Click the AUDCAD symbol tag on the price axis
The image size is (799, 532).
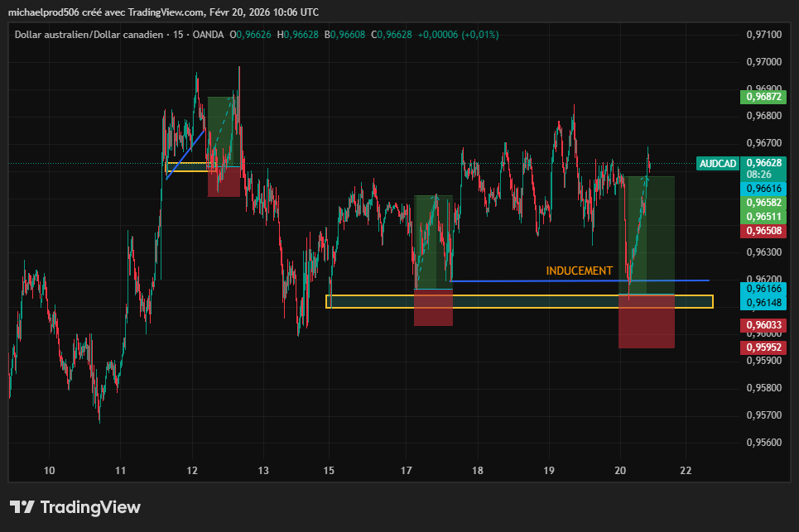(x=718, y=164)
